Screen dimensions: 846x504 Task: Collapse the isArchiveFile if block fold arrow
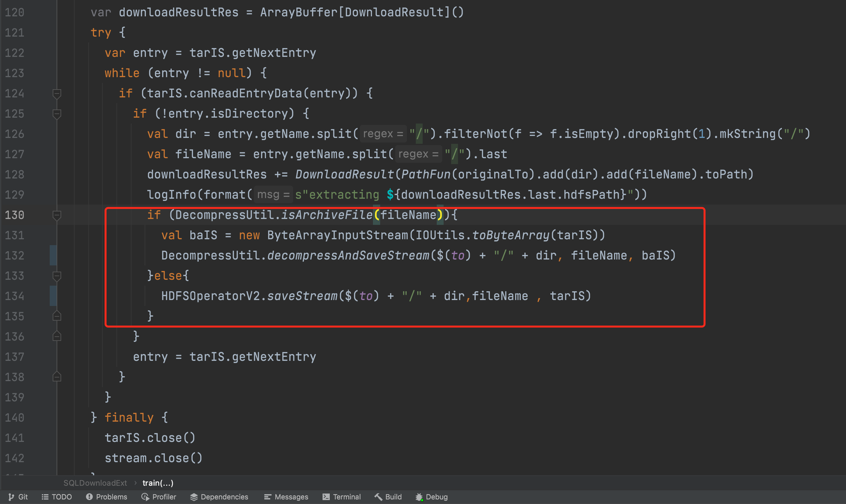tap(57, 215)
